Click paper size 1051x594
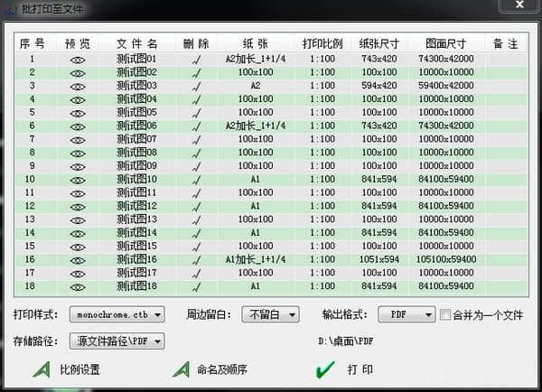 (379, 259)
